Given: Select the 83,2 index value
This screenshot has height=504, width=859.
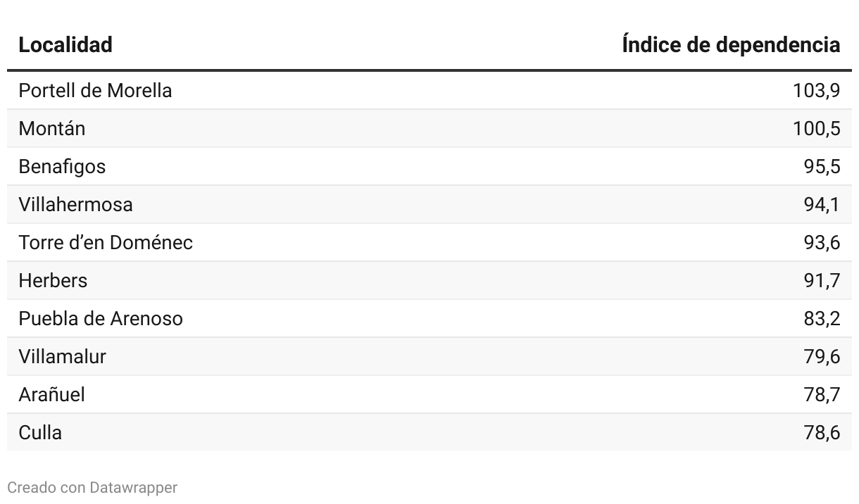Looking at the screenshot, I should click(x=822, y=319).
